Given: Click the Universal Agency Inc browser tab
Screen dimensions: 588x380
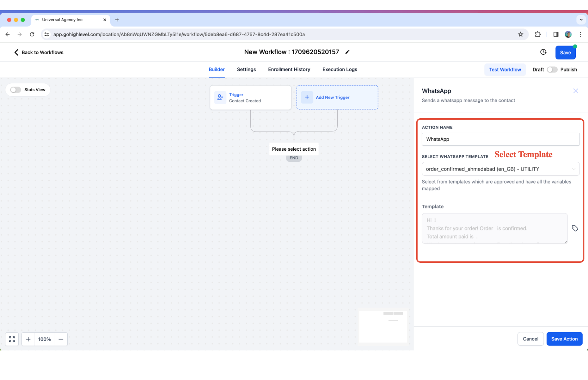Looking at the screenshot, I should click(x=71, y=20).
